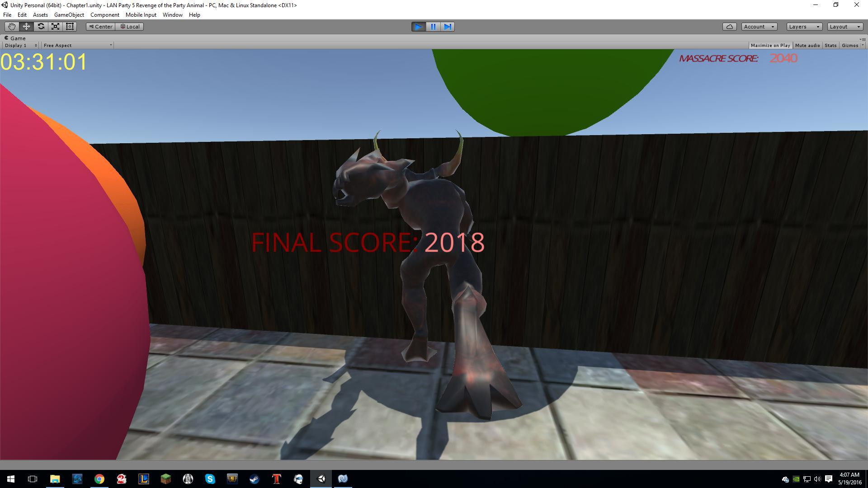
Task: Toggle Local handle rotation button
Action: (x=130, y=27)
